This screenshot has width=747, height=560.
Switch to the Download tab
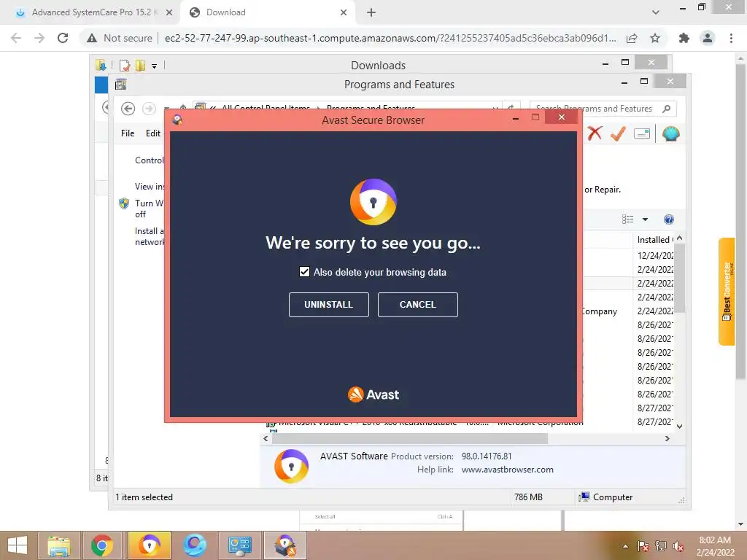[x=267, y=12]
